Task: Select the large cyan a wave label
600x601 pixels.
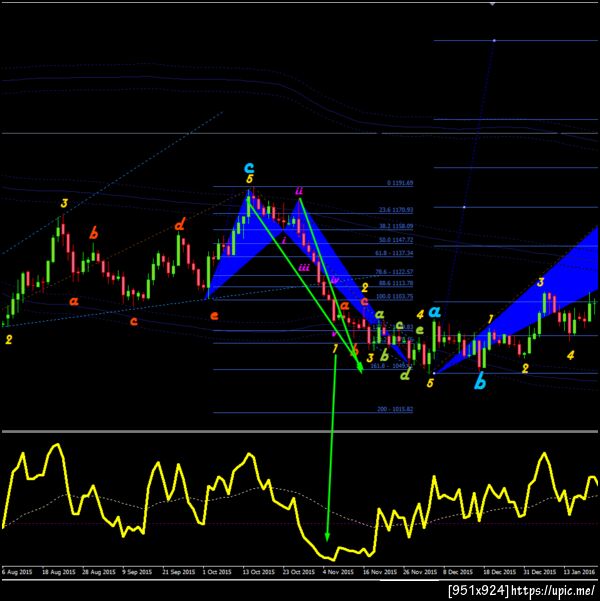Action: (434, 312)
